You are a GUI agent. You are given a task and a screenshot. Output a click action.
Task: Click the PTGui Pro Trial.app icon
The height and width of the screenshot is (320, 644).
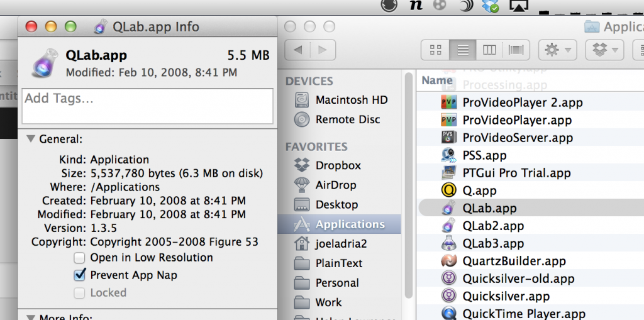coord(449,172)
